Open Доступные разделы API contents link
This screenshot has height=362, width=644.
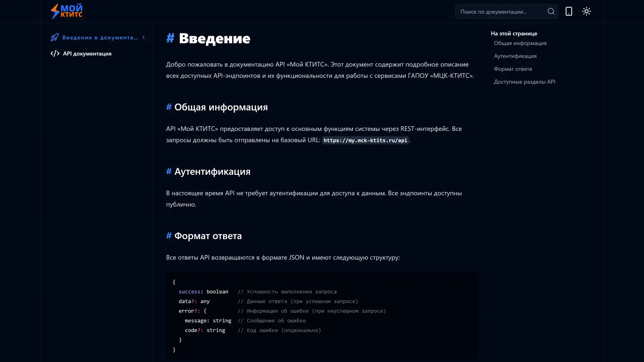click(x=525, y=82)
